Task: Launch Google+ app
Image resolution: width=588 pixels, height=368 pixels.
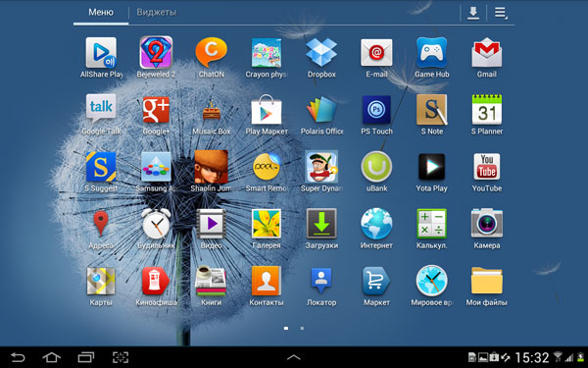Action: (x=156, y=109)
